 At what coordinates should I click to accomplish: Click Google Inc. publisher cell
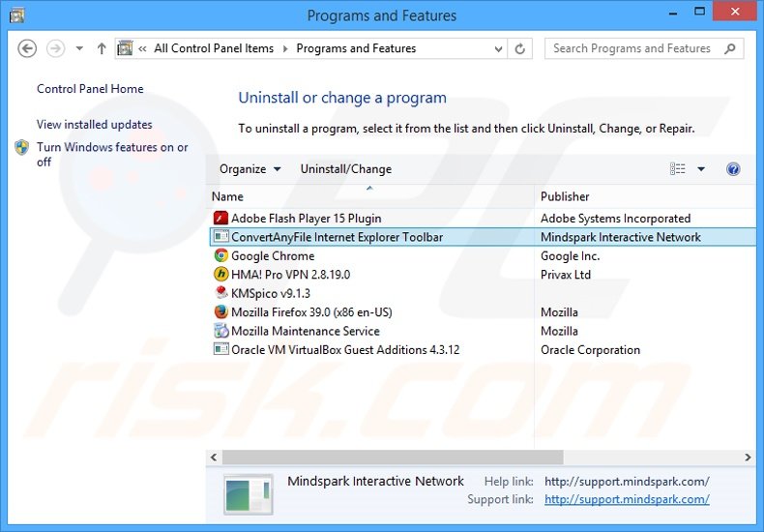(x=570, y=255)
